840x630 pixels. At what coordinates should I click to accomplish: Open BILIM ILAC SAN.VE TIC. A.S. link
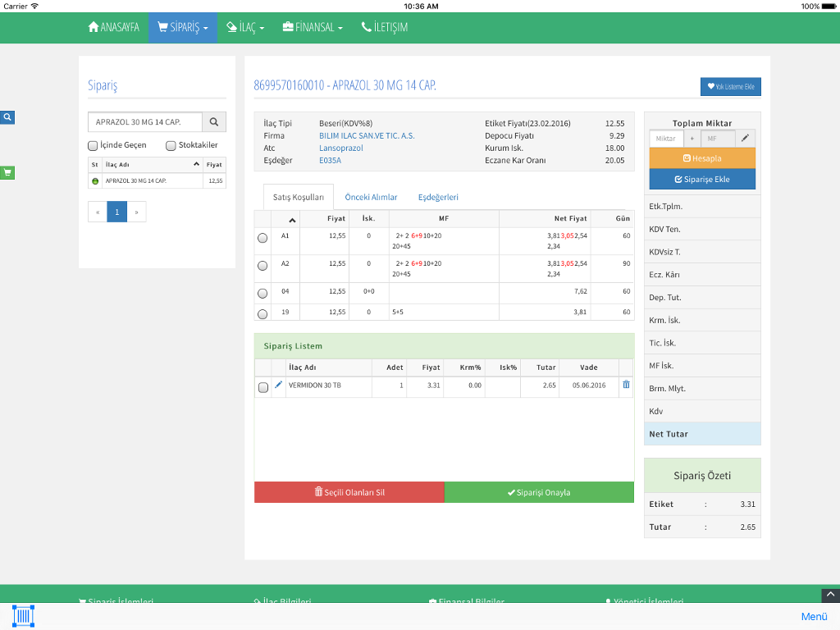coord(367,135)
